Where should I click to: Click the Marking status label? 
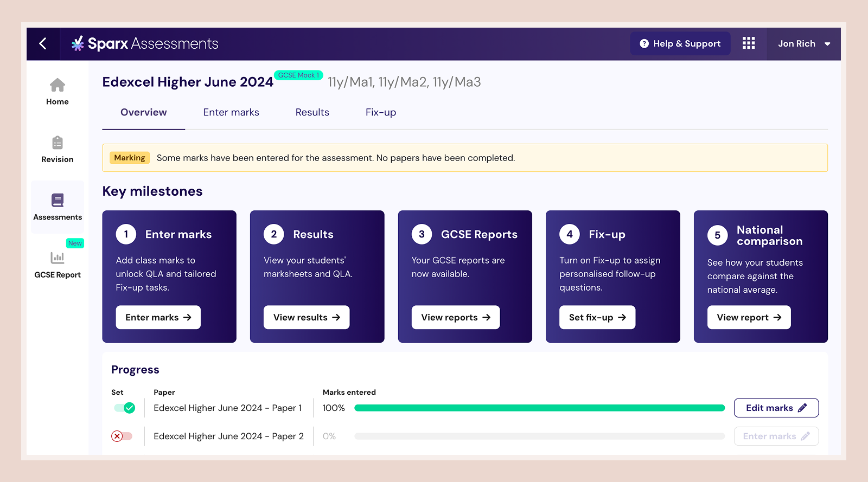pyautogui.click(x=130, y=158)
